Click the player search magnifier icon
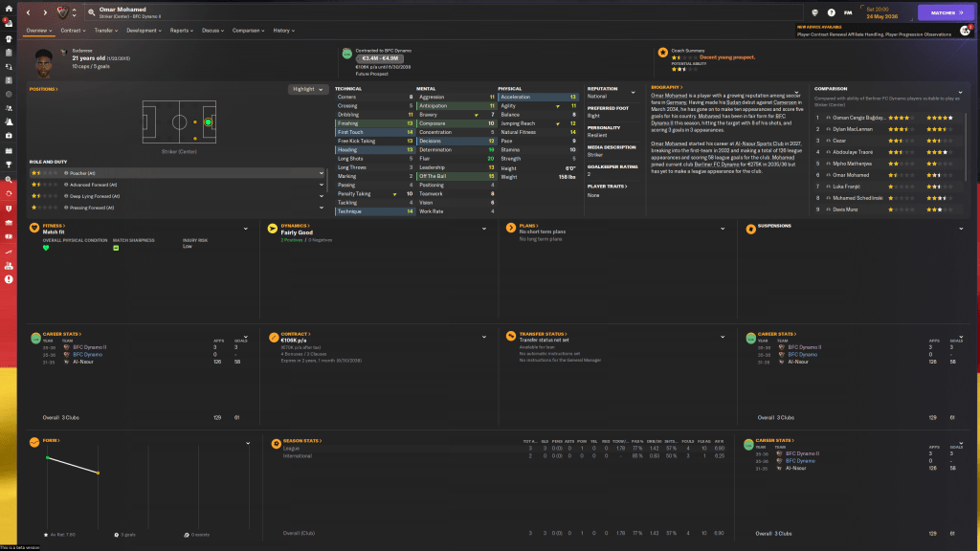Screen dimensions: 980x551 [x=91, y=12]
